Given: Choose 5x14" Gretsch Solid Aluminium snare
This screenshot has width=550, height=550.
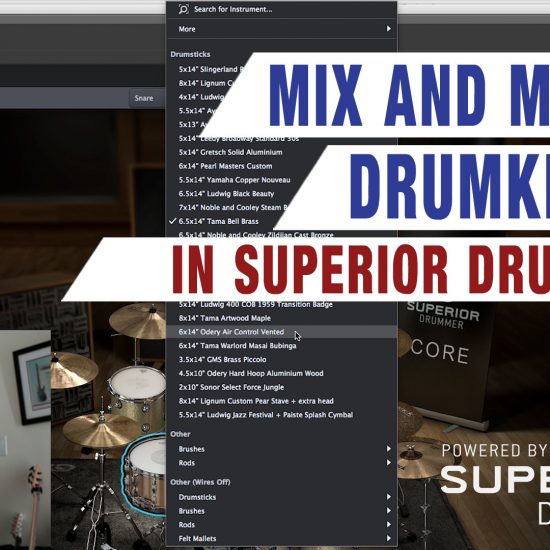Looking at the screenshot, I should (230, 152).
